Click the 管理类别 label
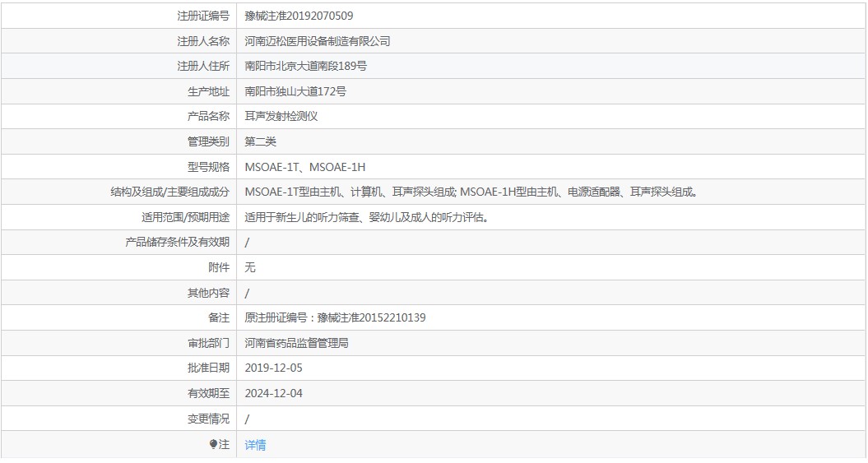This screenshot has width=868, height=463. point(209,141)
